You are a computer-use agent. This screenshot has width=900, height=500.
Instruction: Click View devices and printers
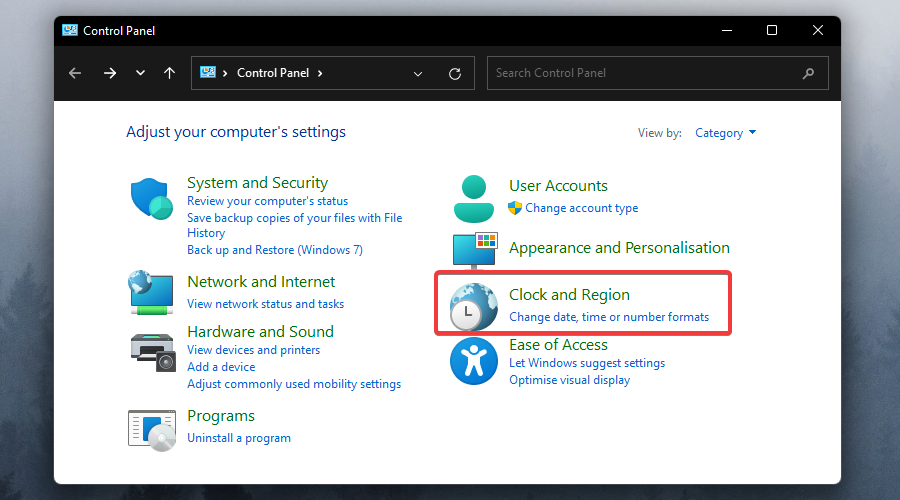click(x=253, y=350)
